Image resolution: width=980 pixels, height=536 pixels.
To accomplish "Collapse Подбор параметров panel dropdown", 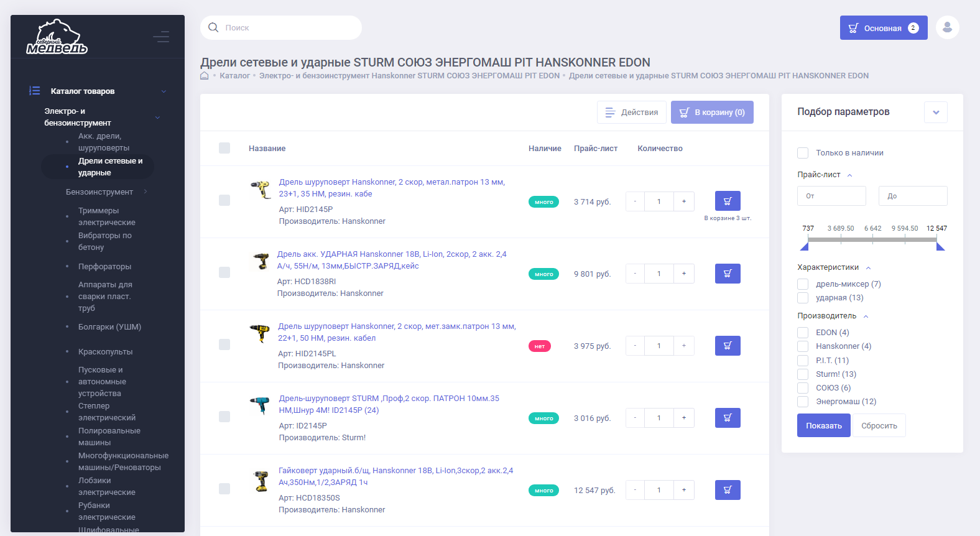I will coord(936,113).
